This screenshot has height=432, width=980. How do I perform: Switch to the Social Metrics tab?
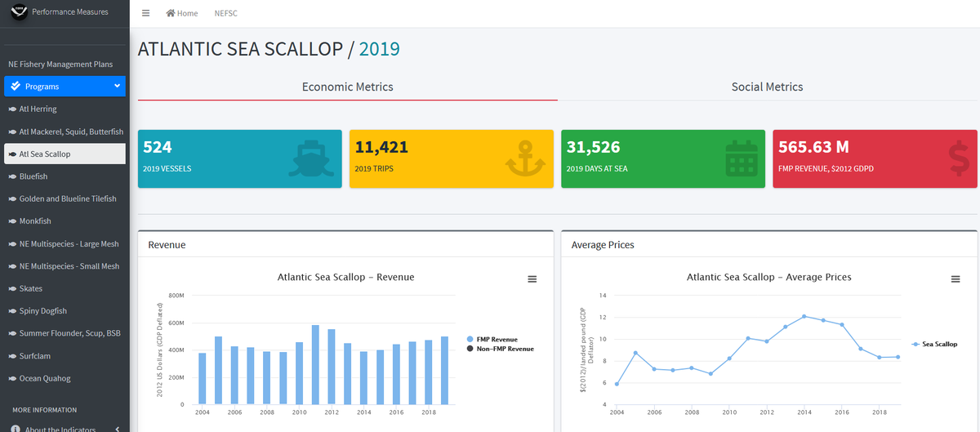tap(767, 87)
